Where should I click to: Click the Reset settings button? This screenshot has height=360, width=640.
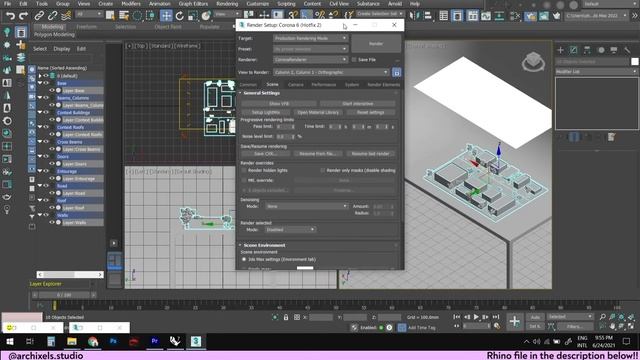click(370, 112)
